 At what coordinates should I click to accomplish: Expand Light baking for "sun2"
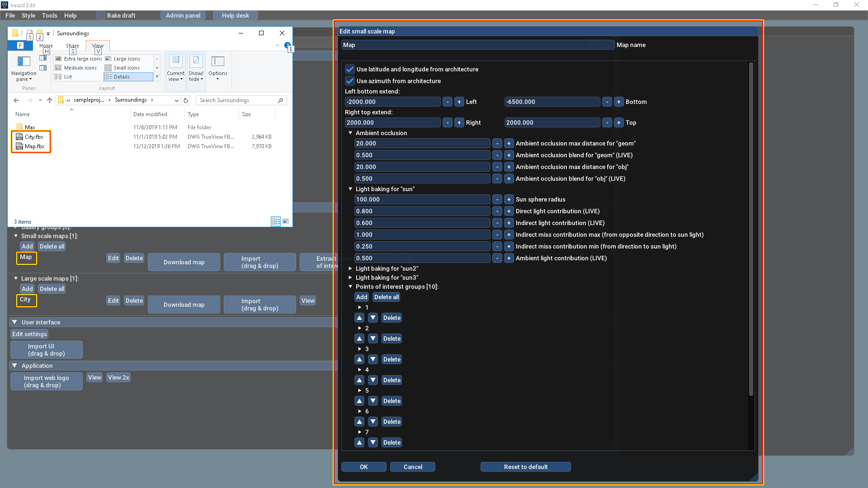pyautogui.click(x=350, y=268)
